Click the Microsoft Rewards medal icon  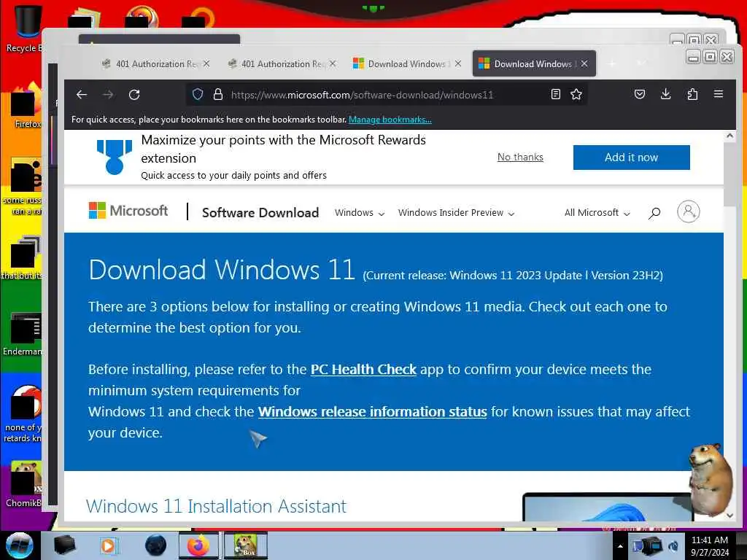(x=115, y=157)
